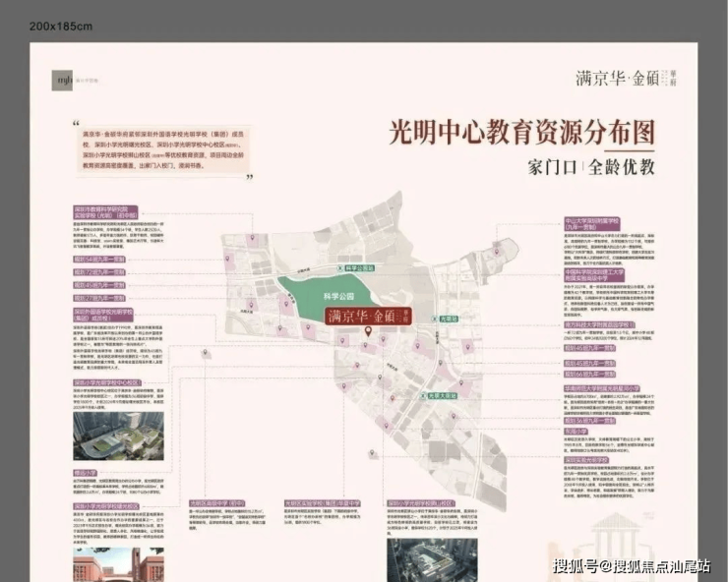Click the 全龄优教 subtitle text
The width and height of the screenshot is (728, 582).
pyautogui.click(x=621, y=167)
